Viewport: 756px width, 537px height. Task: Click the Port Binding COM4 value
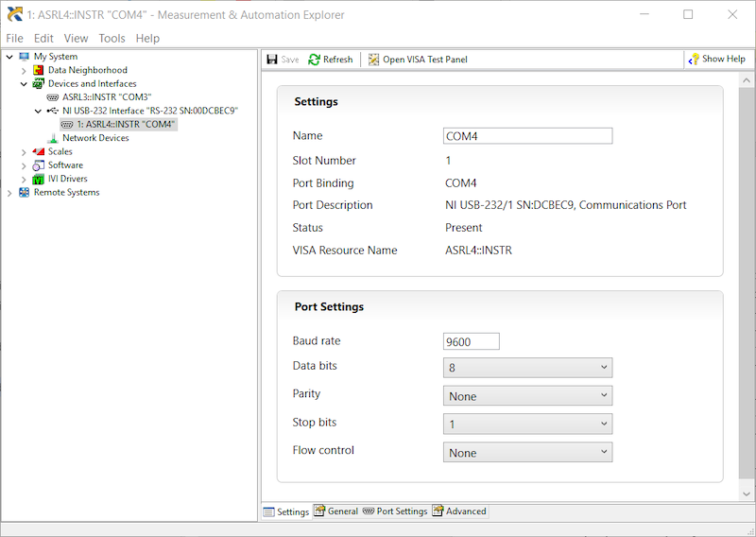460,183
